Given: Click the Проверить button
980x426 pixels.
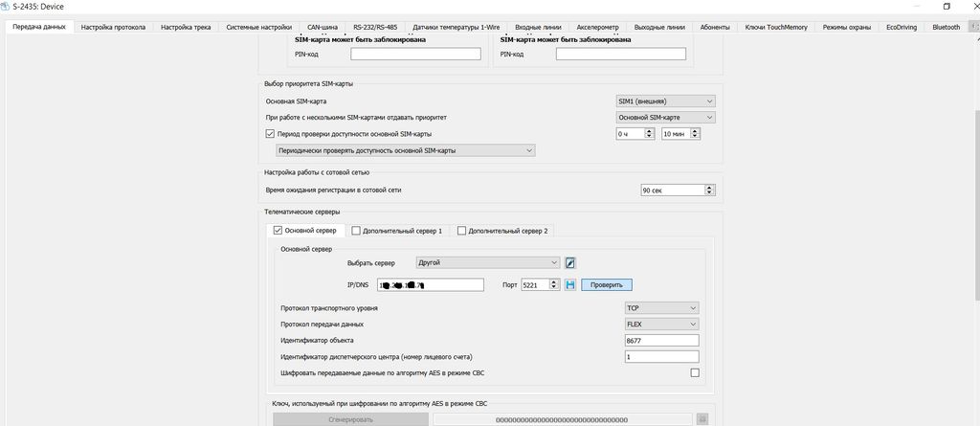Looking at the screenshot, I should click(607, 284).
